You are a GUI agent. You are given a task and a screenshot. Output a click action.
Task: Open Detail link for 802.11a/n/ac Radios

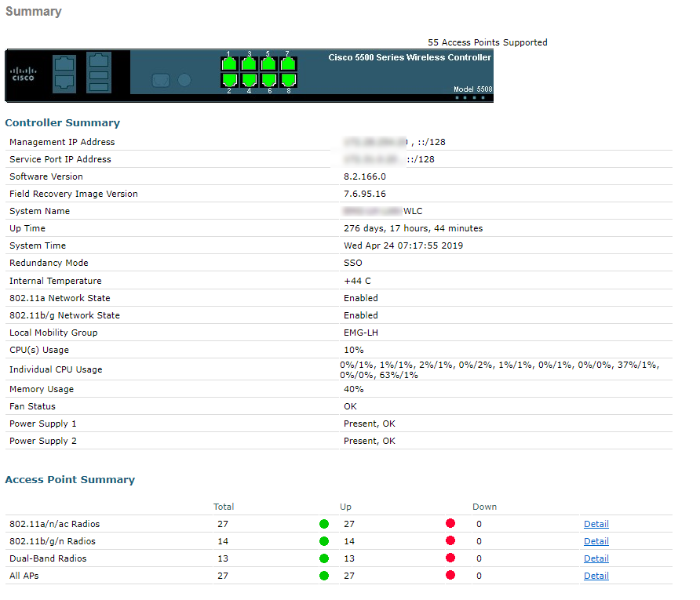tap(596, 524)
